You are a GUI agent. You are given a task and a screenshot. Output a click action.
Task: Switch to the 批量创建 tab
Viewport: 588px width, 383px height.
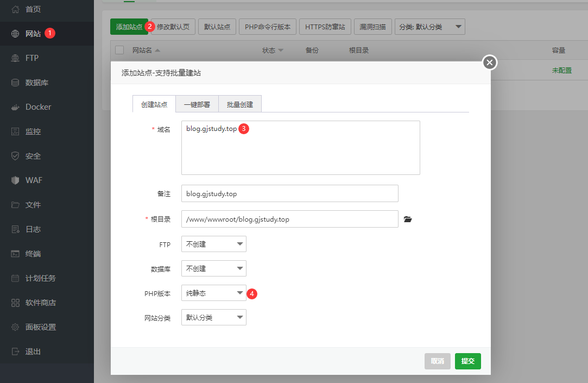coord(240,104)
